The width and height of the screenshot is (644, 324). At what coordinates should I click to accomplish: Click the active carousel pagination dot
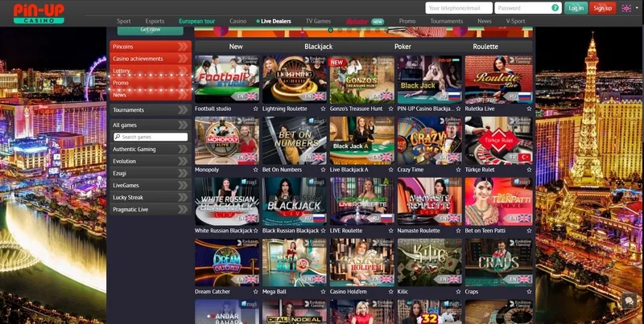coord(331,30)
